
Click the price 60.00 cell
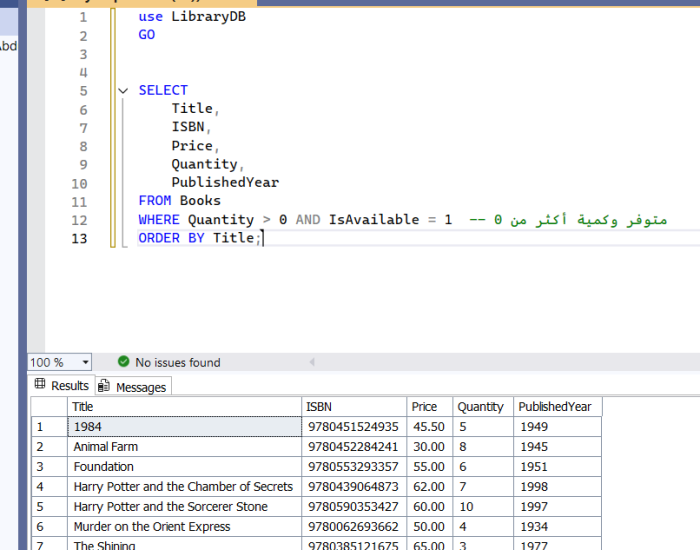pos(429,507)
